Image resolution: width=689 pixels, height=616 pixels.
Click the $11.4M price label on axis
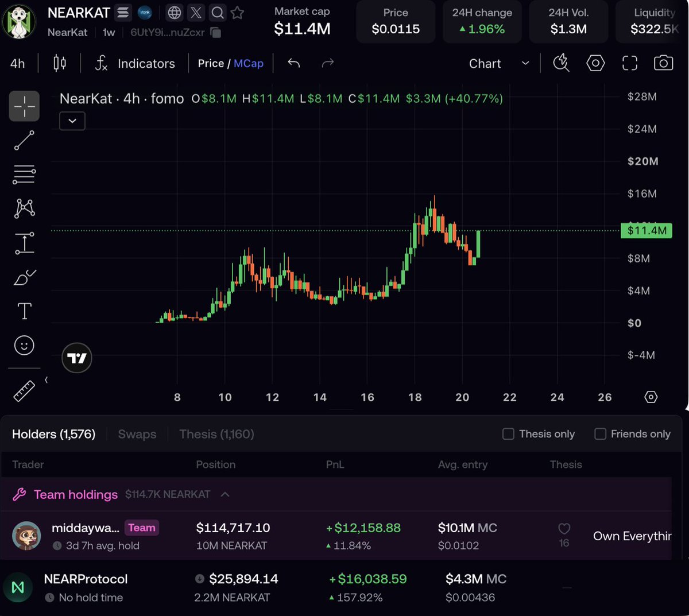647,231
